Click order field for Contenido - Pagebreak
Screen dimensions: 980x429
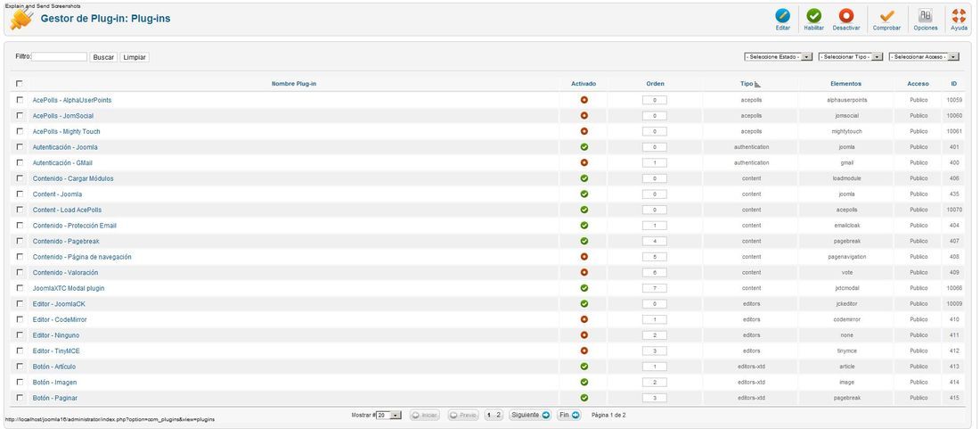(655, 242)
